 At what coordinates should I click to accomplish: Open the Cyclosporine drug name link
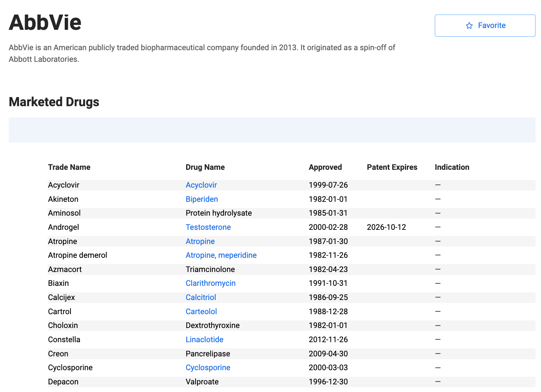tap(208, 368)
